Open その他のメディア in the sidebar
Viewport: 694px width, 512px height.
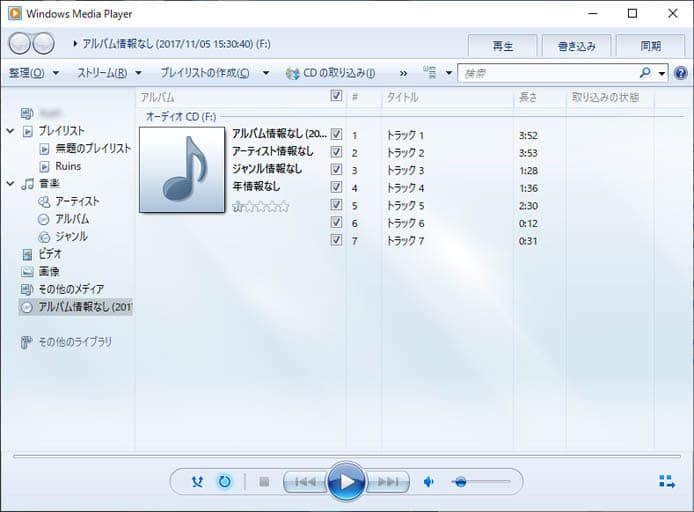(71, 289)
